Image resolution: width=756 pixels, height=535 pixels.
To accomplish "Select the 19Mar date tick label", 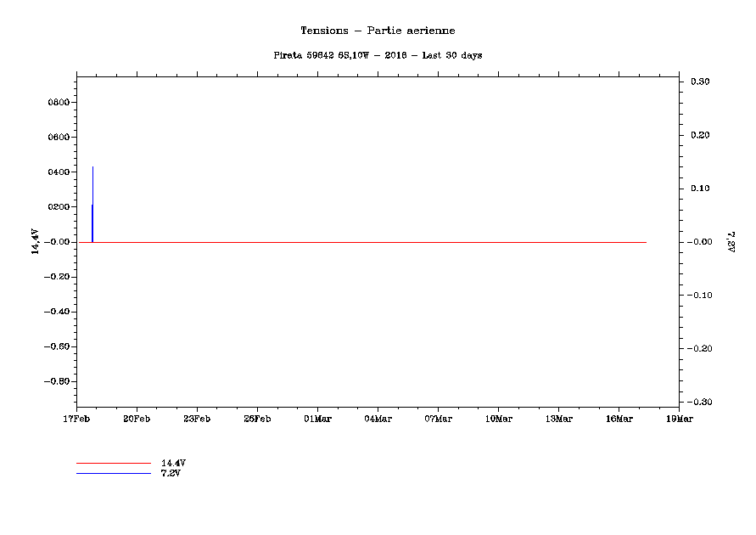I will tap(679, 419).
